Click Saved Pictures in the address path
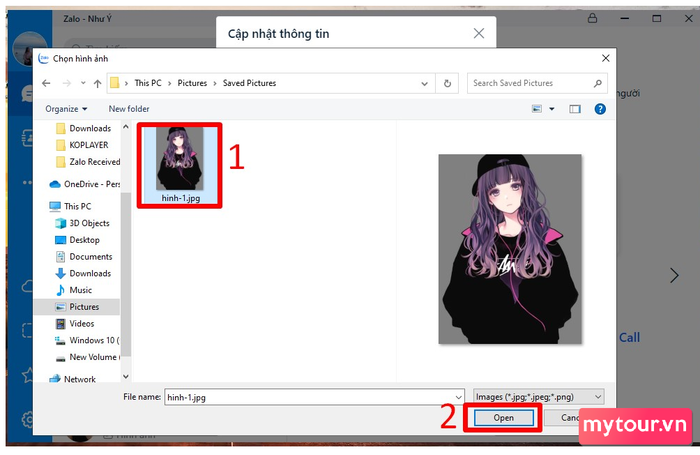The height and width of the screenshot is (455, 700). coord(250,83)
